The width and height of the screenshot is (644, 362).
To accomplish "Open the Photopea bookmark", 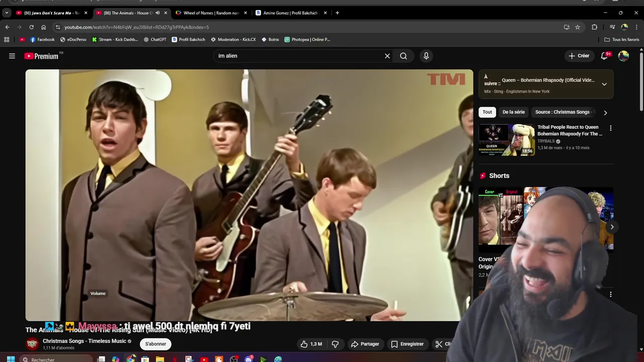I will tap(307, 39).
